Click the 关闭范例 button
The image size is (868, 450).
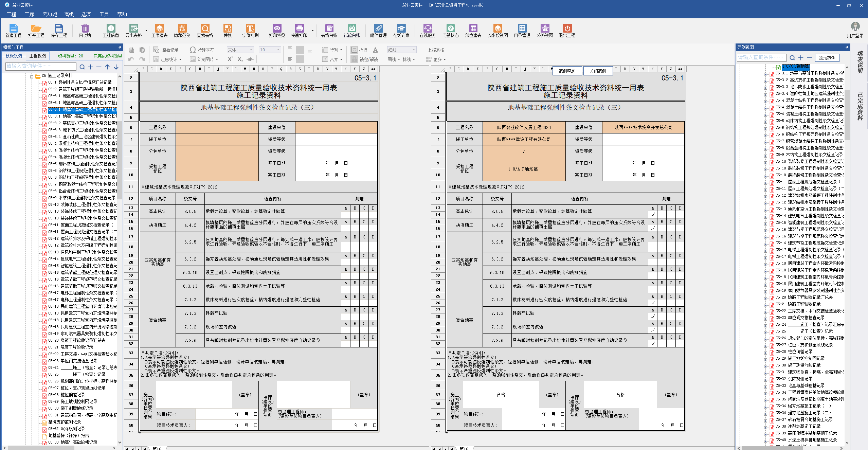[598, 71]
